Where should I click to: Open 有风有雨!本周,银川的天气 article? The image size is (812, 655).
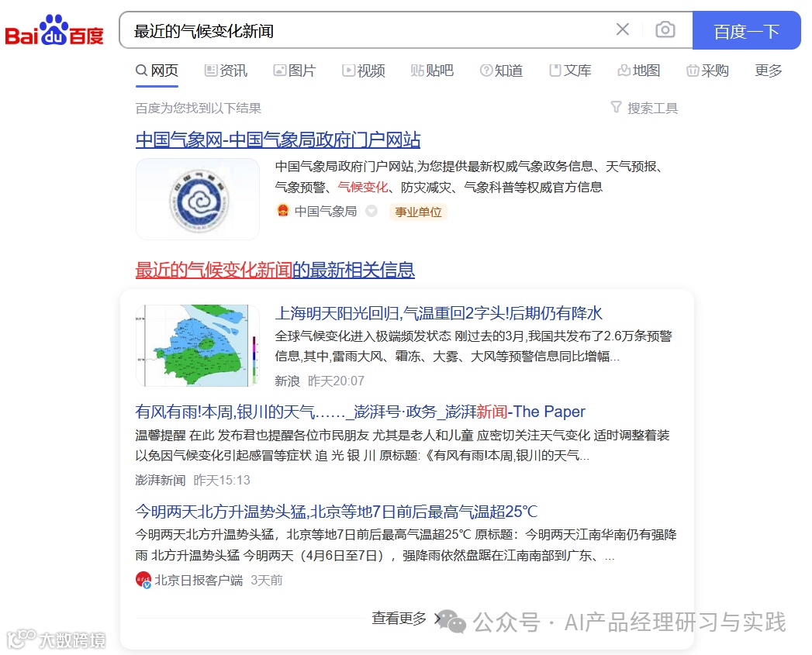pos(360,412)
